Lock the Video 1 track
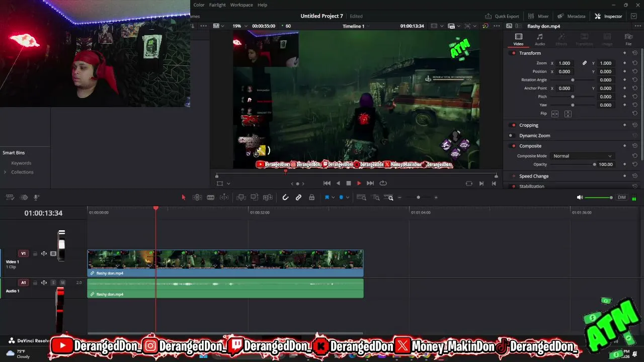This screenshot has width=644, height=362. tap(35, 254)
